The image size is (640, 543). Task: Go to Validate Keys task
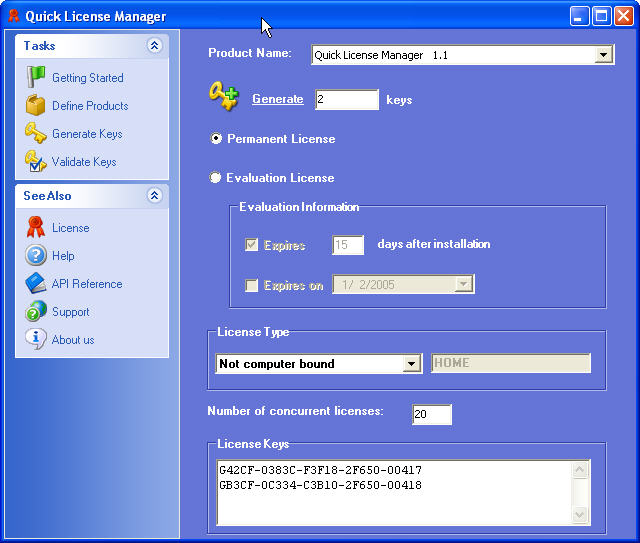pyautogui.click(x=84, y=162)
